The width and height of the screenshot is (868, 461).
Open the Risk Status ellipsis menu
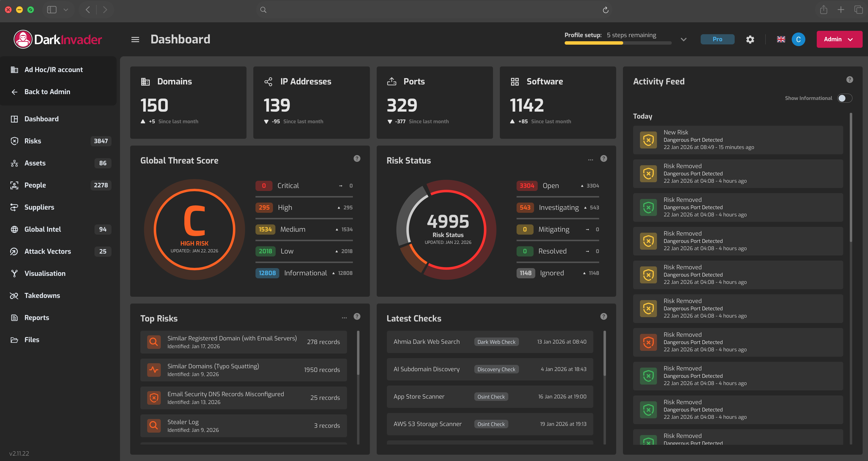(x=590, y=160)
